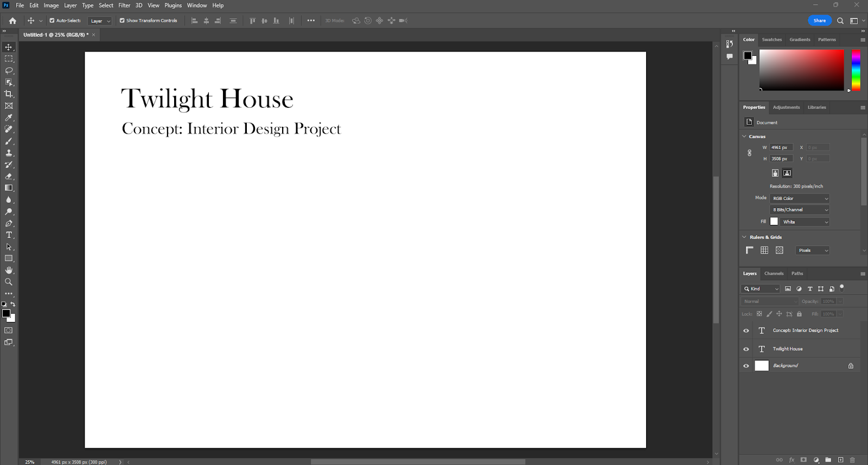This screenshot has width=868, height=465.
Task: Open the Filter menu
Action: point(124,5)
